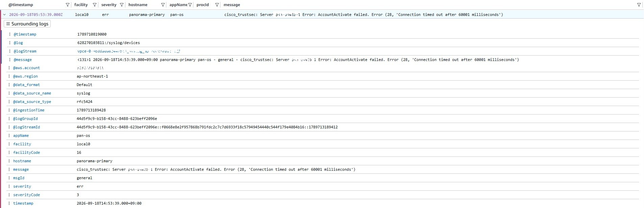Open filter for procId column
Image resolution: width=644 pixels, height=208 pixels.
[x=217, y=5]
